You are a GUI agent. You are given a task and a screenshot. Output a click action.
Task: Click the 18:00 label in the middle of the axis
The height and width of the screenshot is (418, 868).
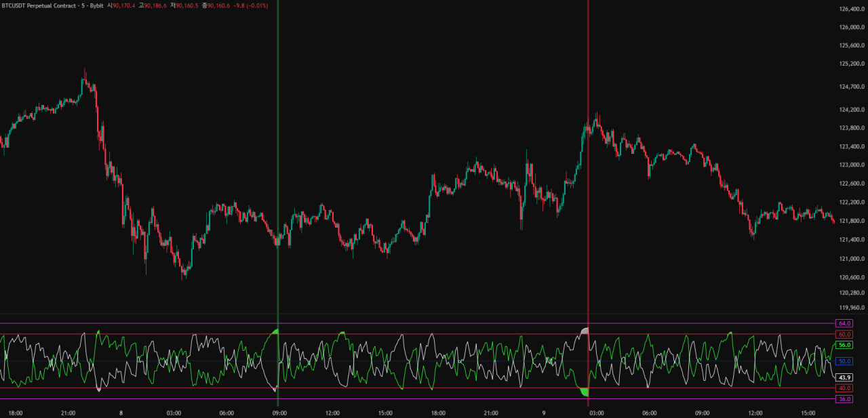tap(438, 413)
